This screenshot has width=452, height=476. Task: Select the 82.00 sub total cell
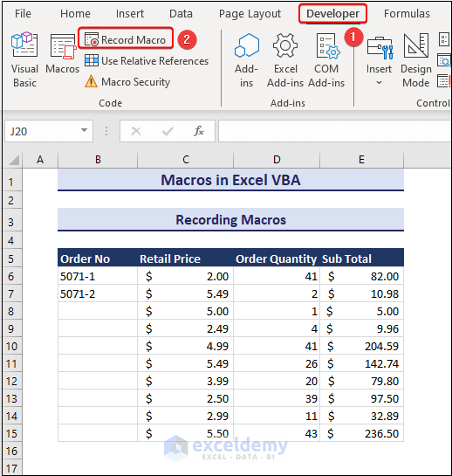click(x=361, y=276)
